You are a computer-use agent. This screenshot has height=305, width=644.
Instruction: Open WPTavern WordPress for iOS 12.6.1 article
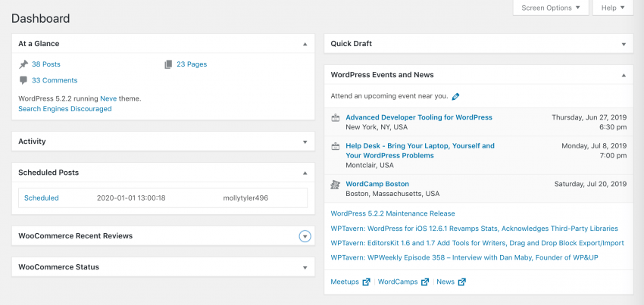point(474,229)
